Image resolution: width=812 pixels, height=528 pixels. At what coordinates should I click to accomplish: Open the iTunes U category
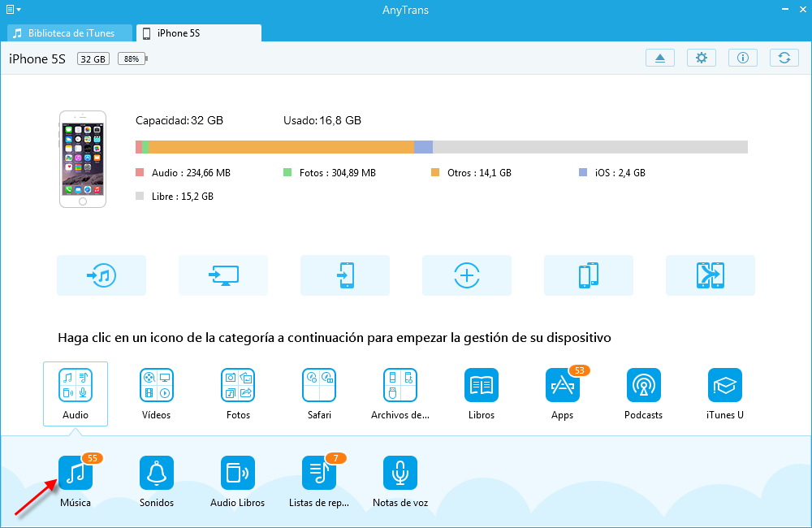(x=725, y=385)
